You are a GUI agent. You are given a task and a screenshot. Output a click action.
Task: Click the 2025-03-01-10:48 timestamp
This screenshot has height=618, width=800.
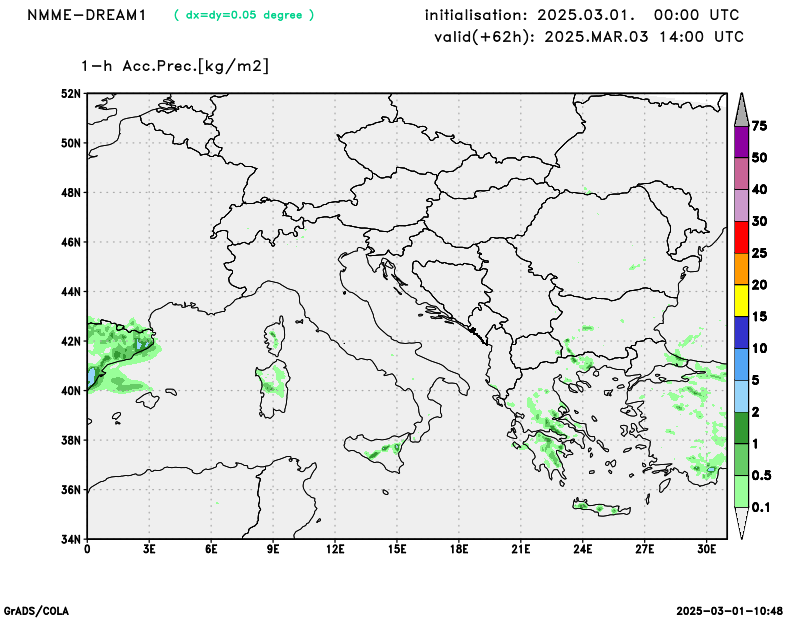[x=730, y=611]
